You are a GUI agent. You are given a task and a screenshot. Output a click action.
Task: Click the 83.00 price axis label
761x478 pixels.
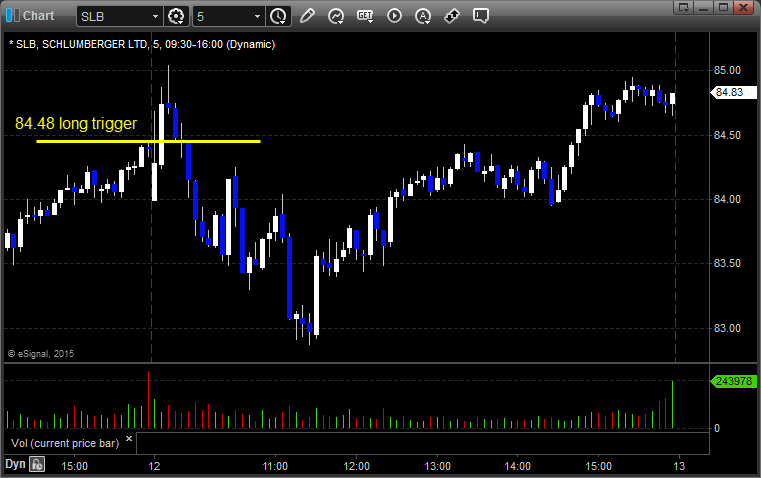tap(727, 329)
